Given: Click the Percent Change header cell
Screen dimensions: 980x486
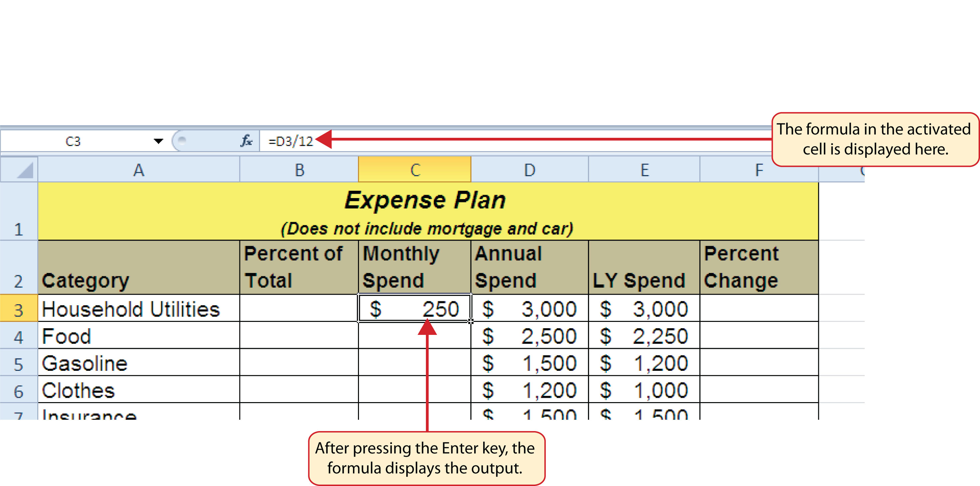Looking at the screenshot, I should coord(759,267).
